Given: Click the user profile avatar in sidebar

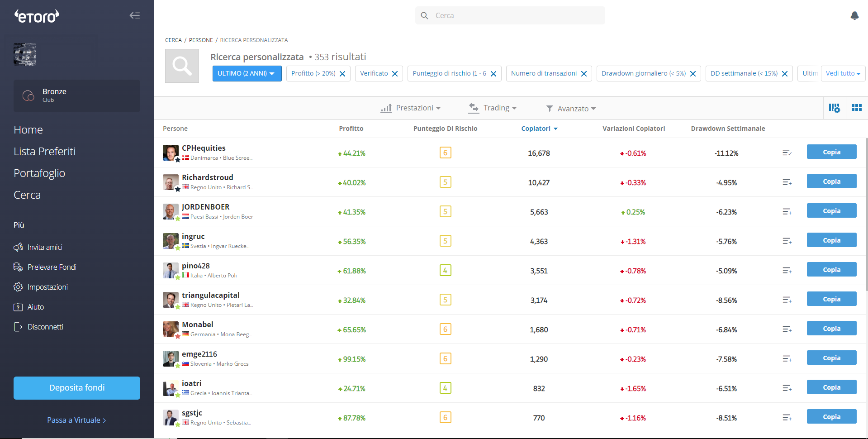Looking at the screenshot, I should 25,55.
